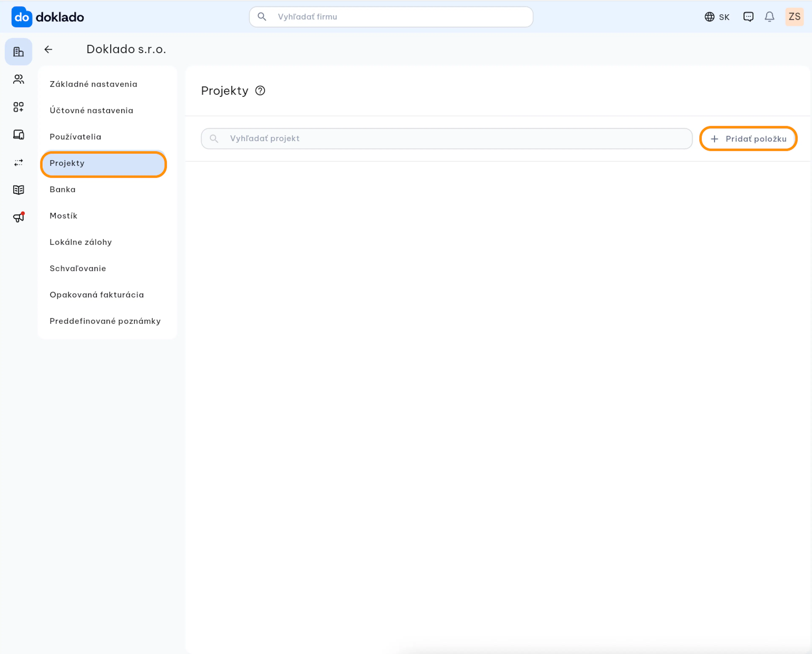Open the apps grid-plus icon in sidebar
Image resolution: width=812 pixels, height=654 pixels.
point(18,107)
